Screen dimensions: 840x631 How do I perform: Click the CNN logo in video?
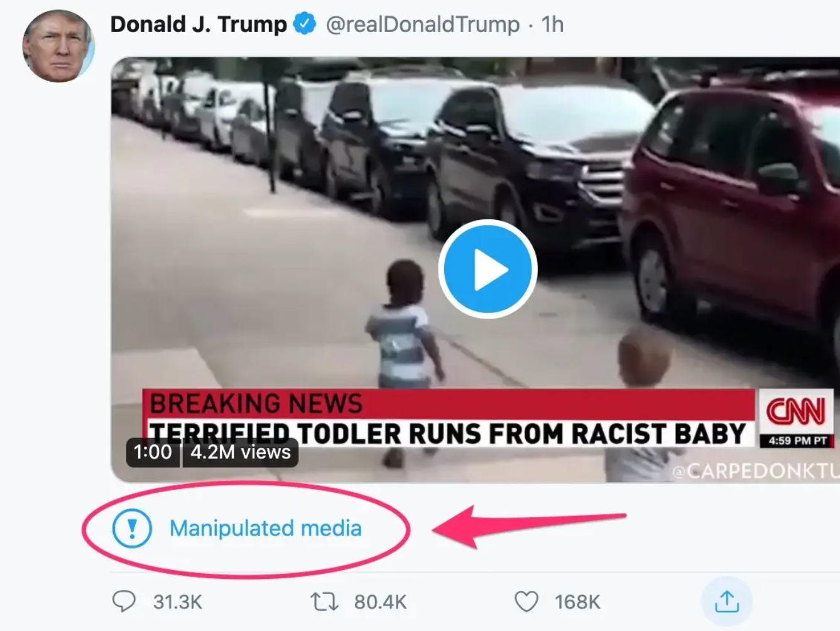click(795, 412)
